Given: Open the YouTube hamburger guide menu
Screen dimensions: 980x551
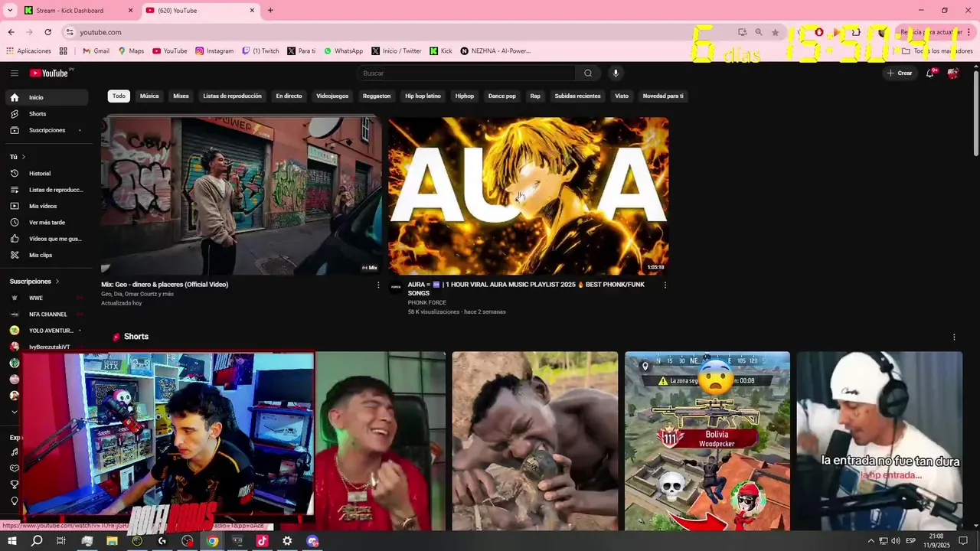Looking at the screenshot, I should [x=15, y=73].
